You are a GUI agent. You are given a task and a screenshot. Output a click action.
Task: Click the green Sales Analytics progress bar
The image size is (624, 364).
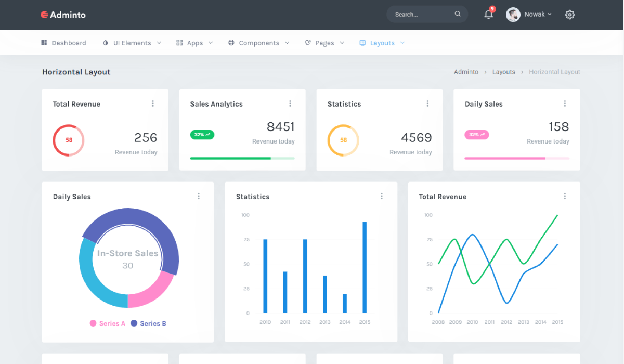(242, 158)
